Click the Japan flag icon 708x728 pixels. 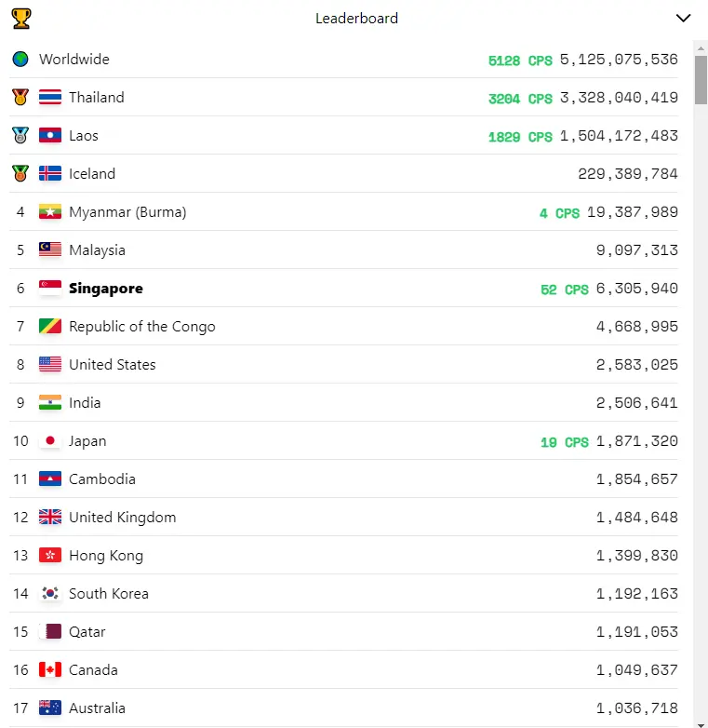point(50,440)
